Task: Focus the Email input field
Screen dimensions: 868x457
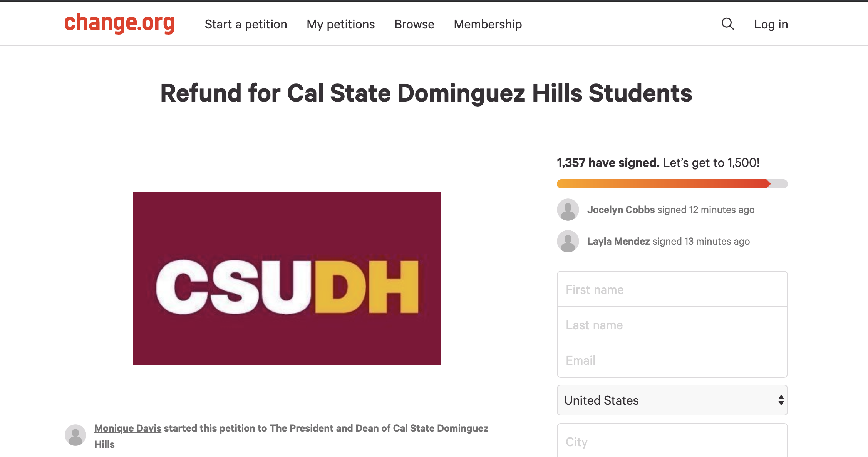Action: (672, 360)
